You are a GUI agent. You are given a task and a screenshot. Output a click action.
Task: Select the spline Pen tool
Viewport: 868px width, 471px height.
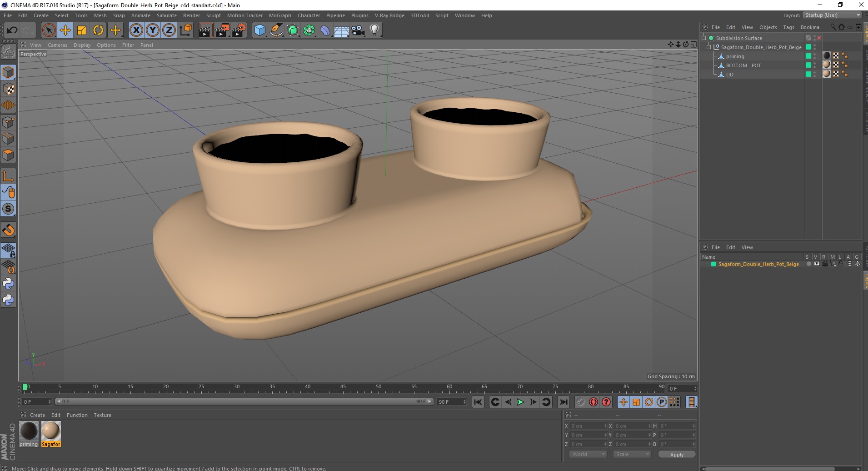pos(276,30)
